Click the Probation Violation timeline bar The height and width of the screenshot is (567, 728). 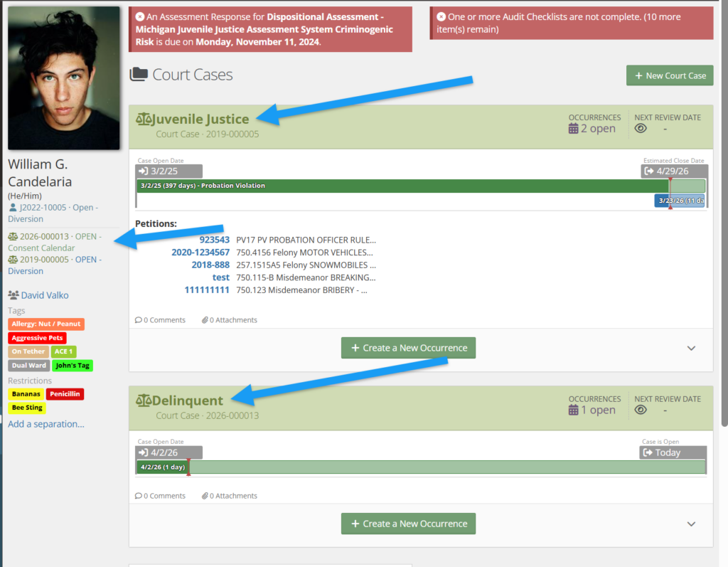pyautogui.click(x=402, y=186)
